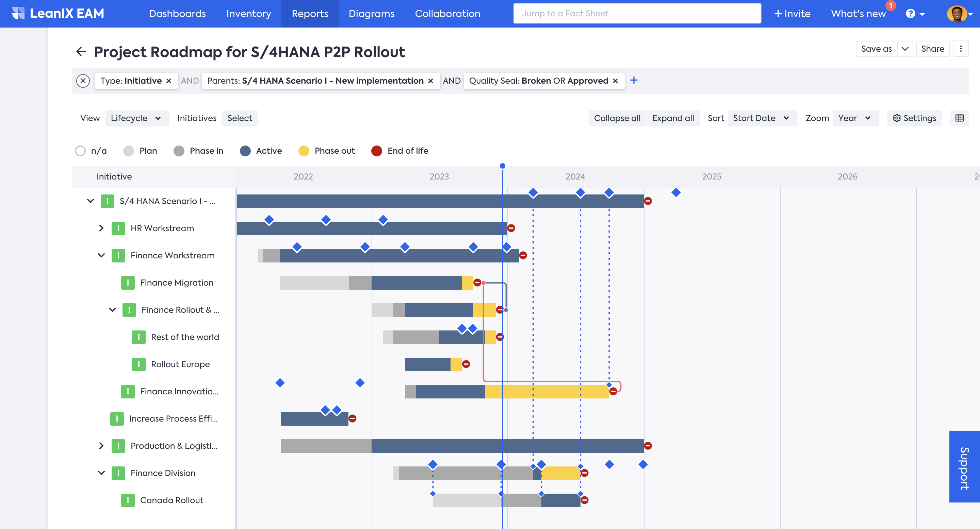Click the first milestone diamond on HR Workstream
This screenshot has width=980, height=529.
click(269, 220)
